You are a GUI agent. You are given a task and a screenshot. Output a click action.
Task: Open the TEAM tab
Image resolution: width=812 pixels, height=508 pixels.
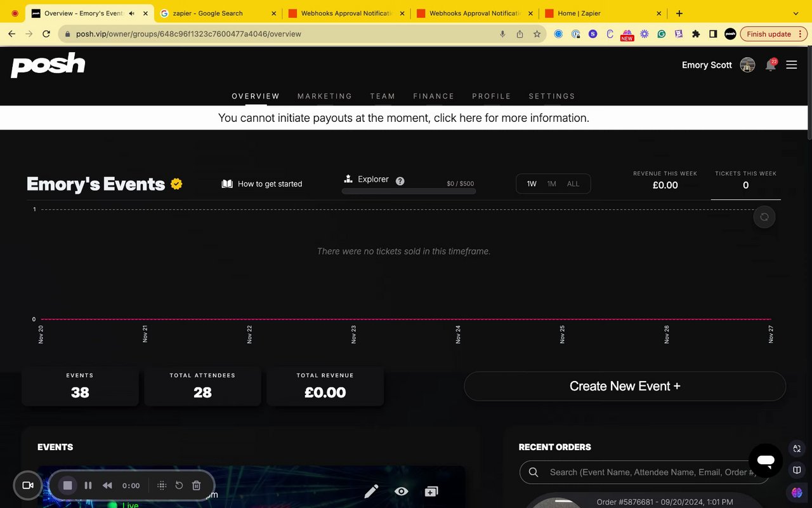[383, 96]
